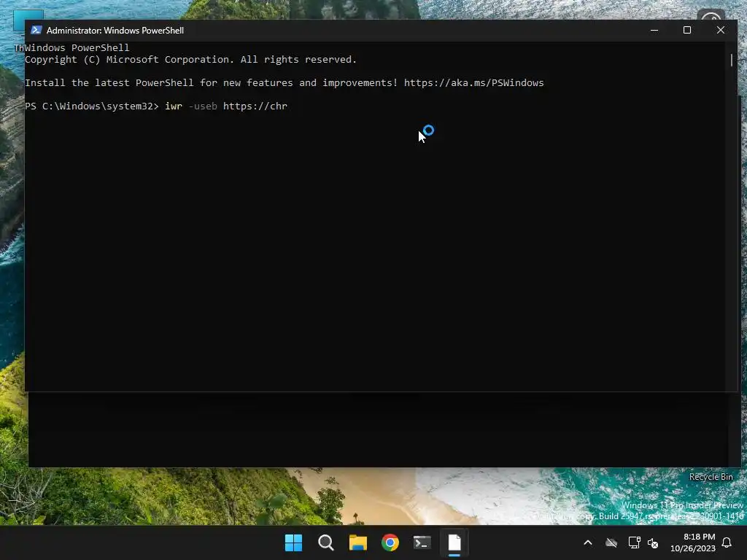Open the clock showing 8:18 PM
The height and width of the screenshot is (560, 747).
[x=693, y=542]
